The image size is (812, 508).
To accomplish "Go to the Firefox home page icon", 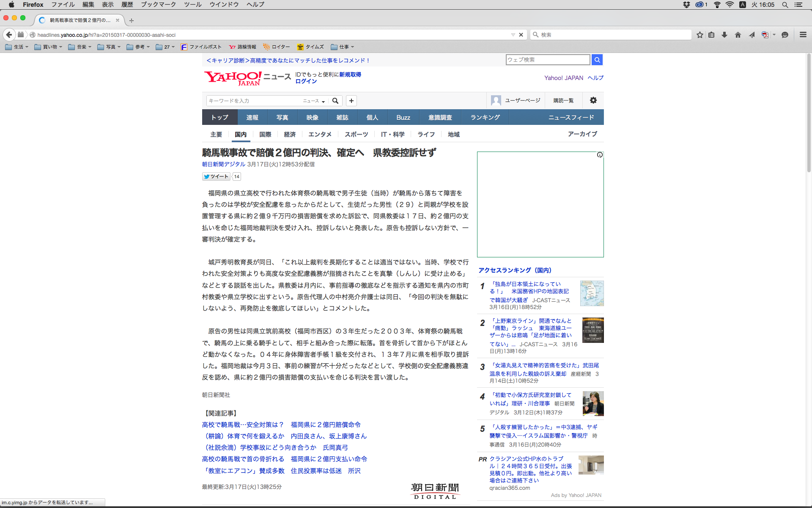I will point(738,35).
